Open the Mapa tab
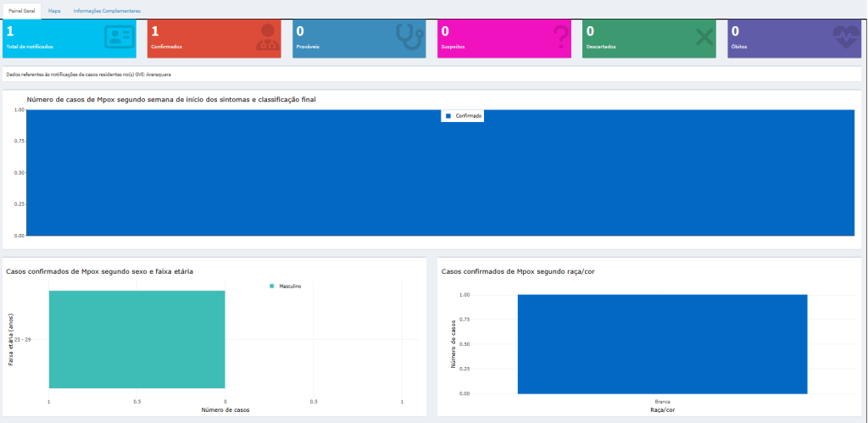Screen dimensions: 868x423 click(54, 11)
